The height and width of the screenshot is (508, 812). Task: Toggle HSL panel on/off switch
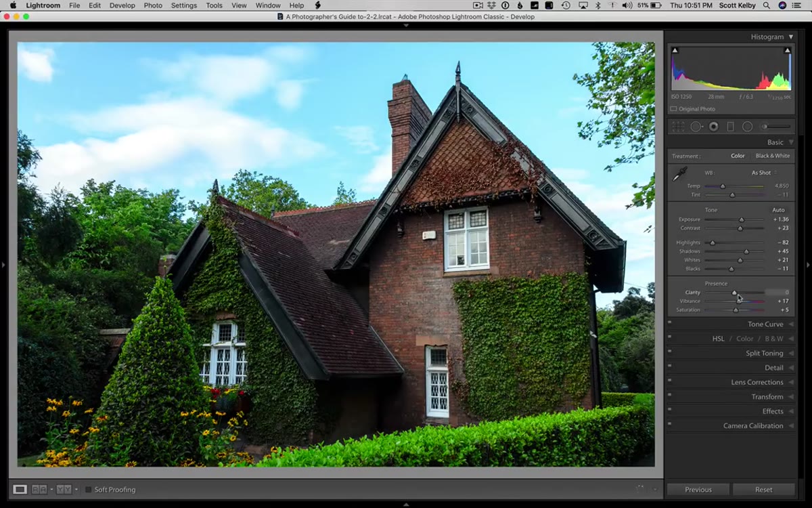(669, 337)
